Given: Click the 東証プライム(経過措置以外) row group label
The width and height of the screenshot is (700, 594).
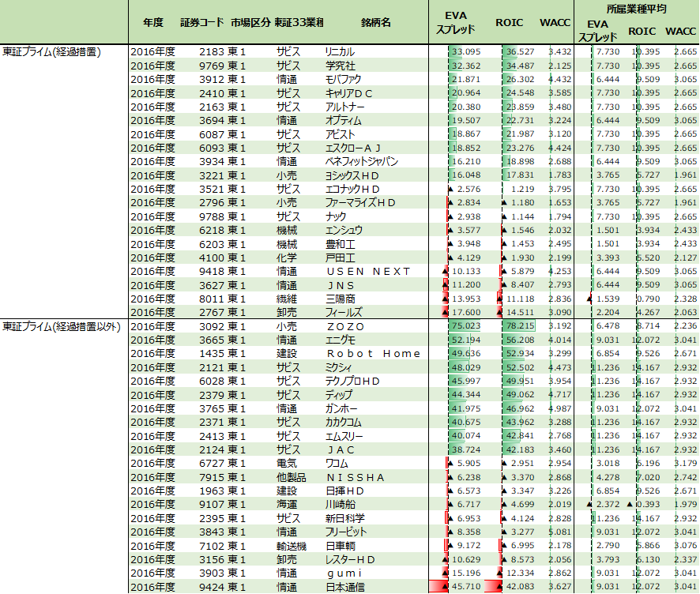Looking at the screenshot, I should click(x=62, y=326).
